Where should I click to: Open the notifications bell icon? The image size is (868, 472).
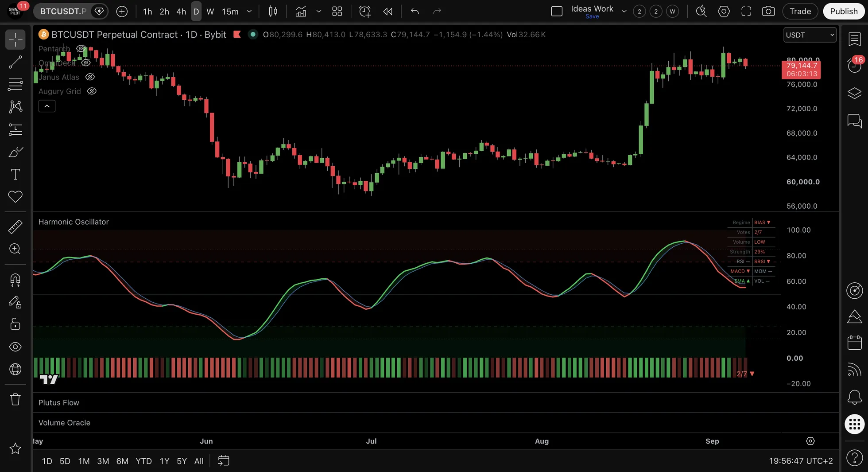tap(854, 397)
